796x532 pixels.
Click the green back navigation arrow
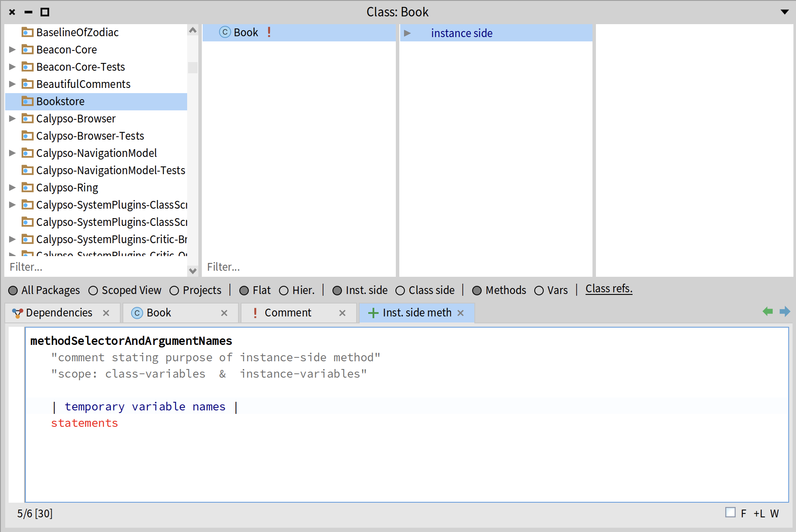pos(768,311)
